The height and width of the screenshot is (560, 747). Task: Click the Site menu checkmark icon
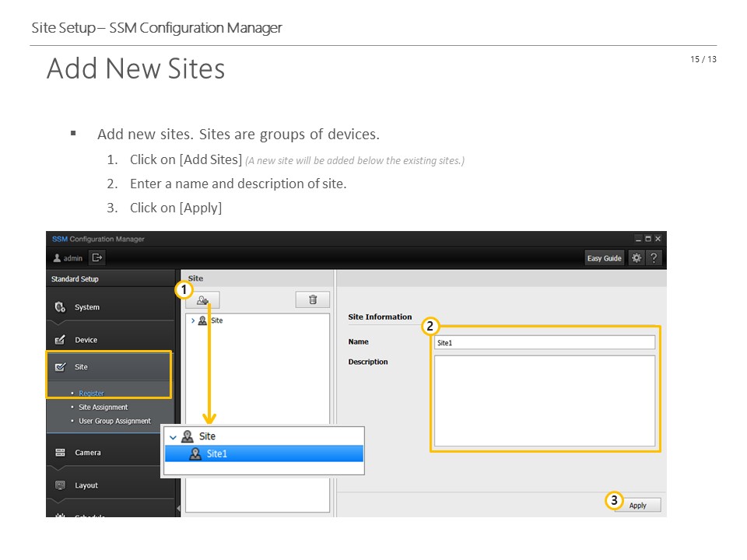[60, 367]
